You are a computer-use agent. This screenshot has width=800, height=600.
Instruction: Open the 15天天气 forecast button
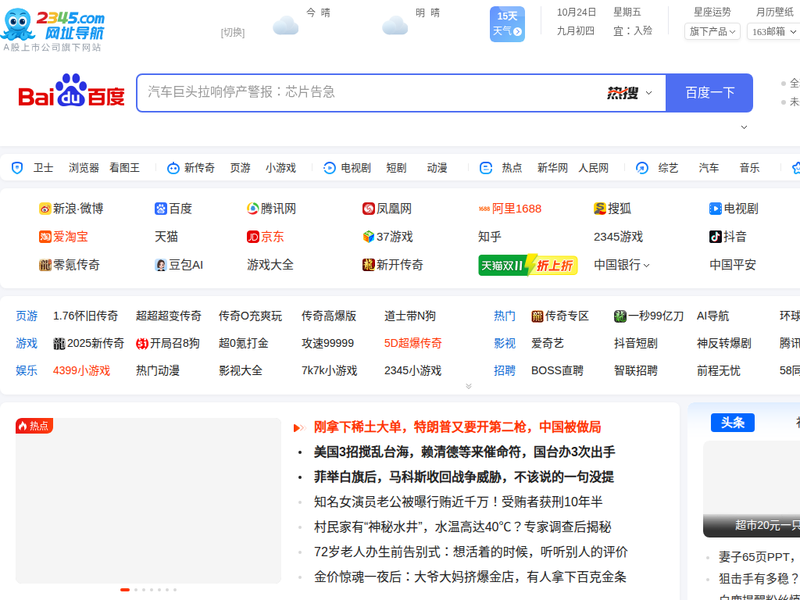[507, 24]
